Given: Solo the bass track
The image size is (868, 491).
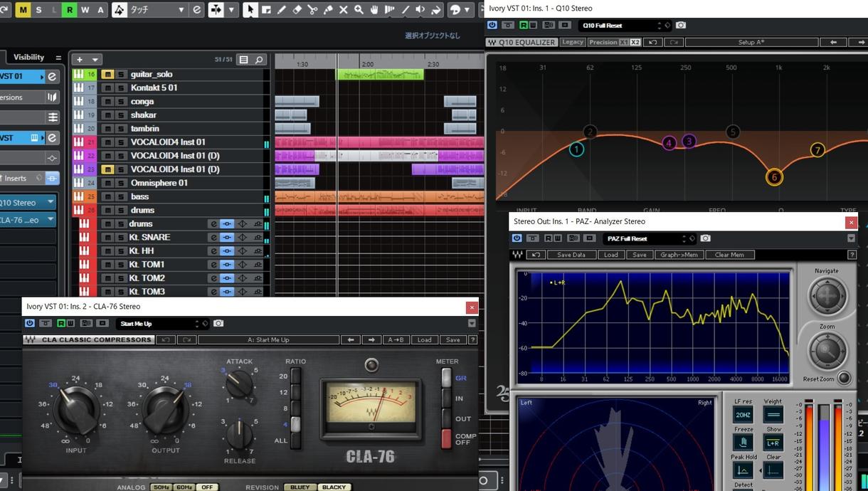Looking at the screenshot, I should coord(121,197).
